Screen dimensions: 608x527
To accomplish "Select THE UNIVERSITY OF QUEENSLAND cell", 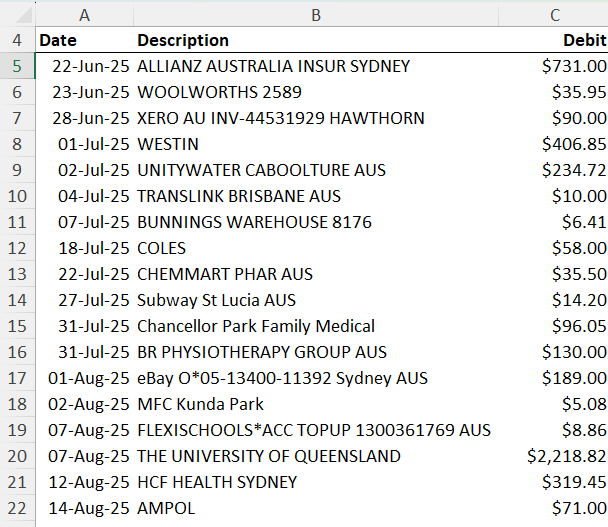I will point(316,456).
